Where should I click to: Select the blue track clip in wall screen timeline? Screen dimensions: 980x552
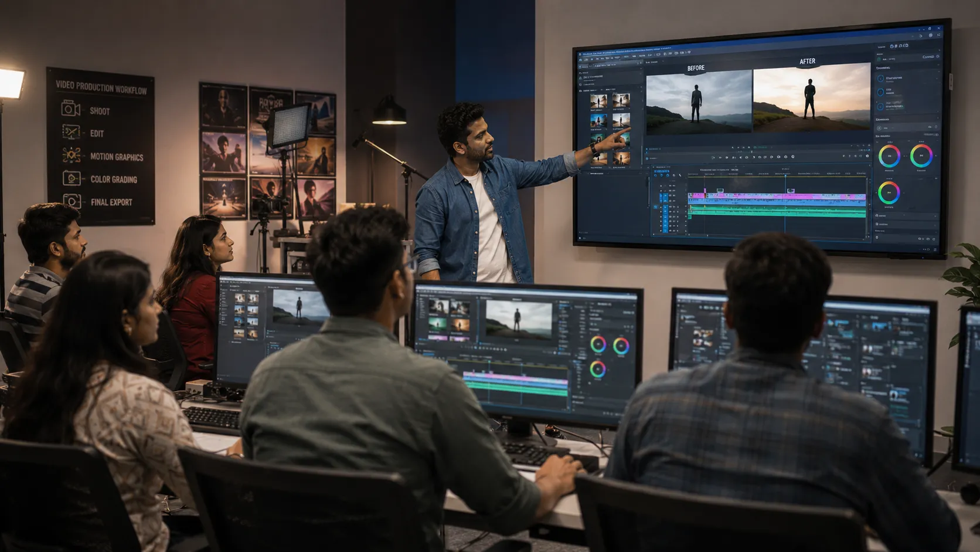coord(777,204)
